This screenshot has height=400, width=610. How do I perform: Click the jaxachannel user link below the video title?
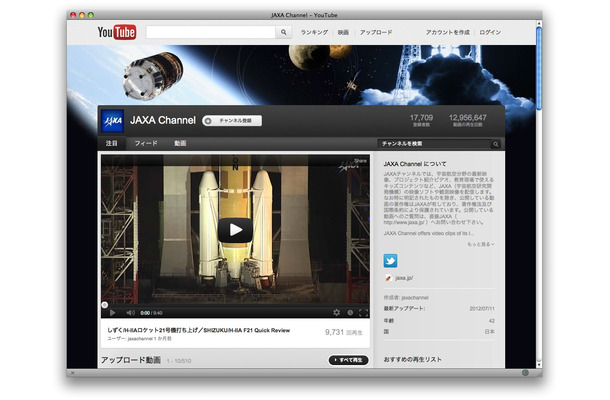(x=140, y=339)
